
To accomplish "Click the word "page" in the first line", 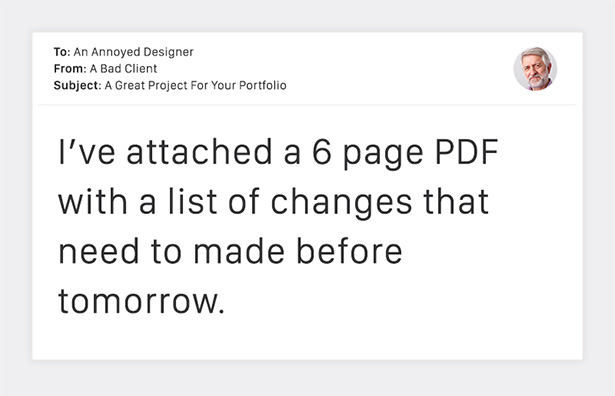I will tap(383, 154).
